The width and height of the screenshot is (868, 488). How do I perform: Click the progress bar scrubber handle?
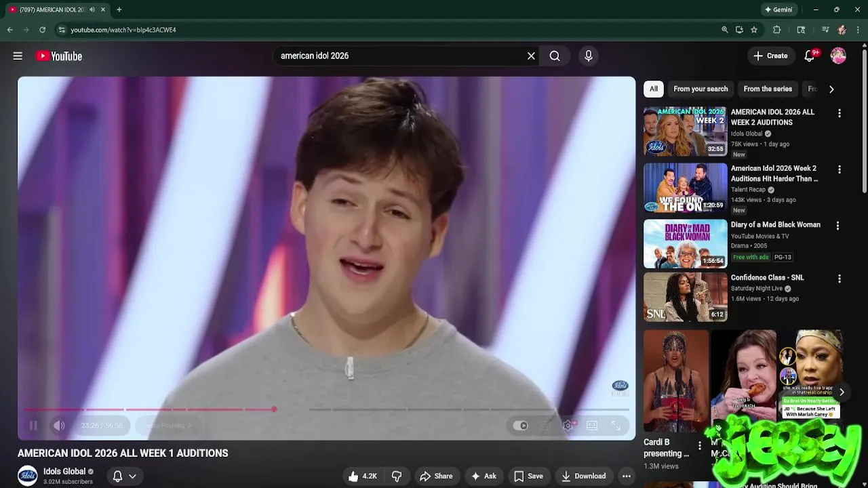coord(274,409)
